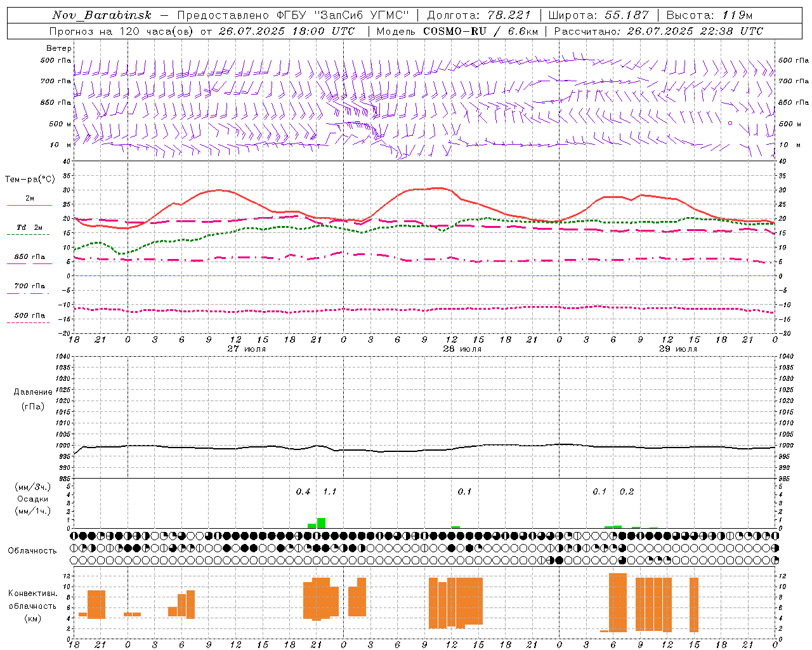Click the Тем-ра(°C) panel label

coord(30,180)
